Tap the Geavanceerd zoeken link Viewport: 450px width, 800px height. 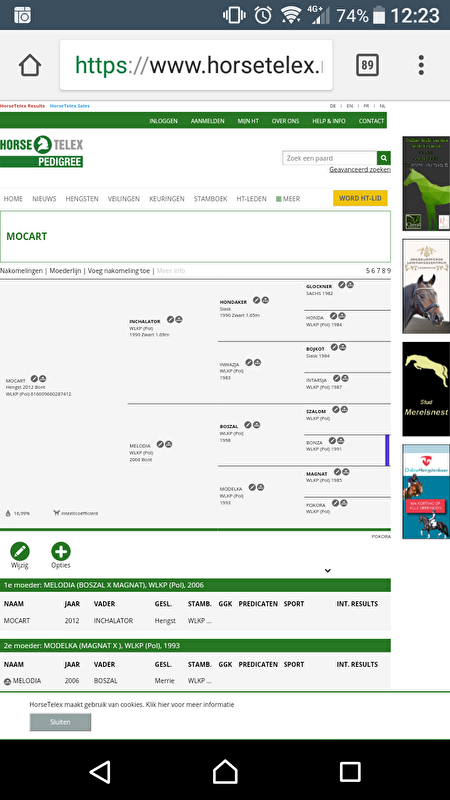[x=360, y=169]
